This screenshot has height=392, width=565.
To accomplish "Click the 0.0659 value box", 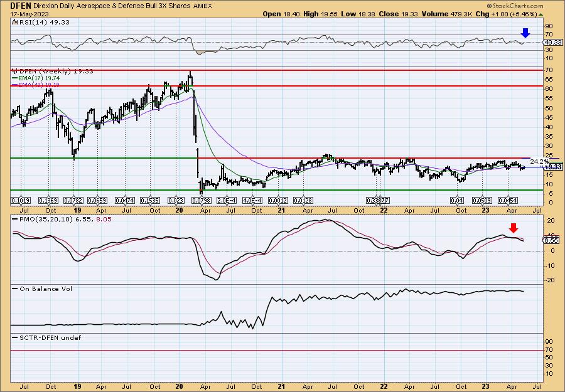I will click(97, 200).
